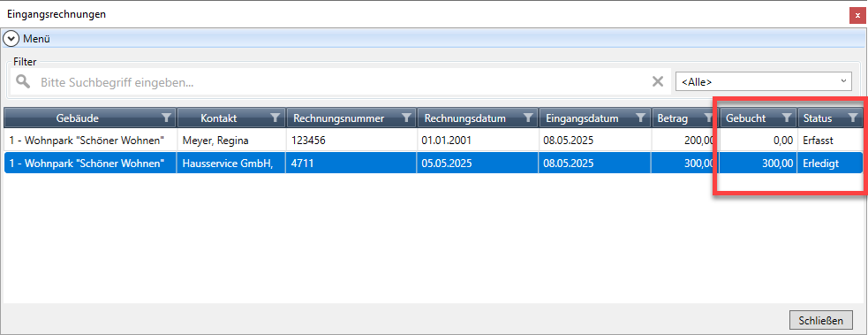Select the Hausservice GmbH contact cell
868x335 pixels.
point(231,163)
